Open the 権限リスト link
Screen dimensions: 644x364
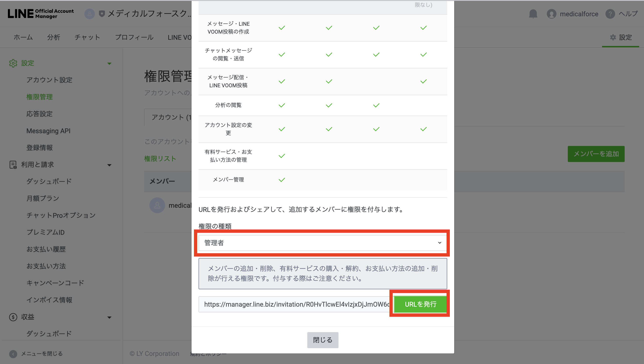(x=160, y=158)
